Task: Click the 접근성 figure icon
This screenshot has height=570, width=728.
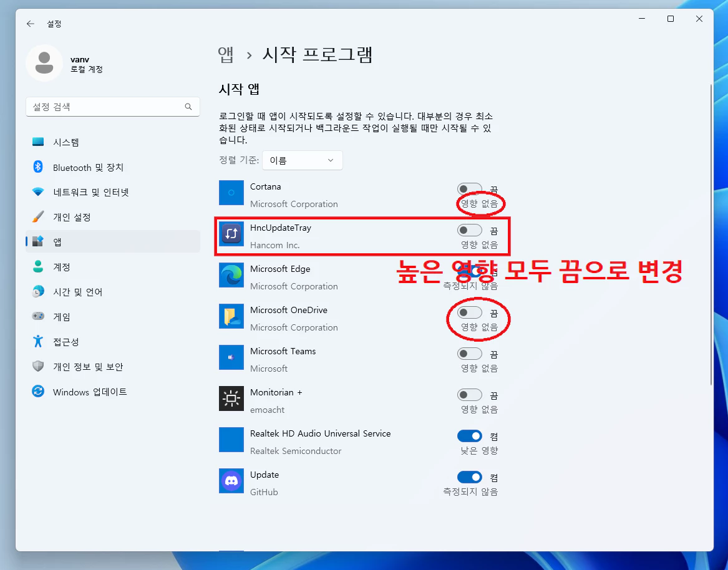Action: [x=38, y=342]
